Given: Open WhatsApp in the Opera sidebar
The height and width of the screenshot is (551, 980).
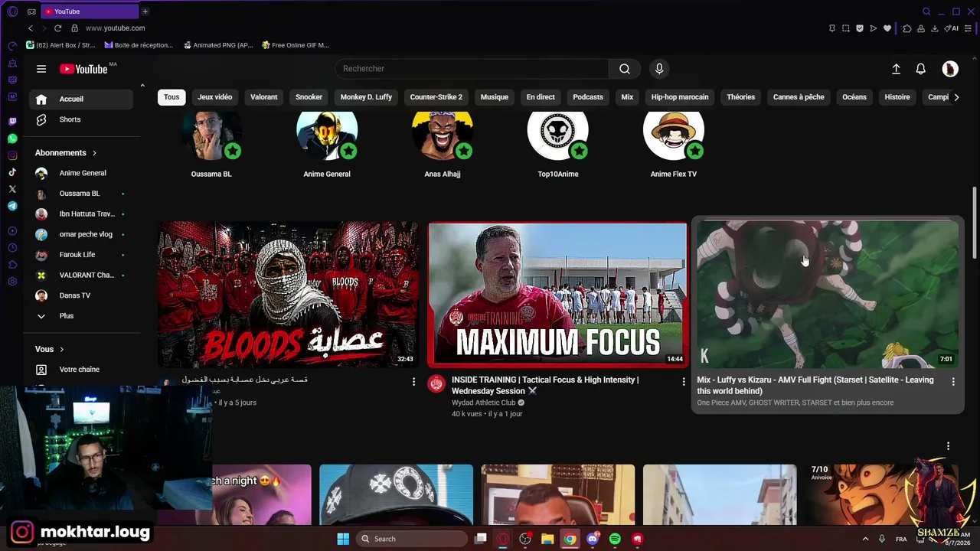Looking at the screenshot, I should pos(12,139).
